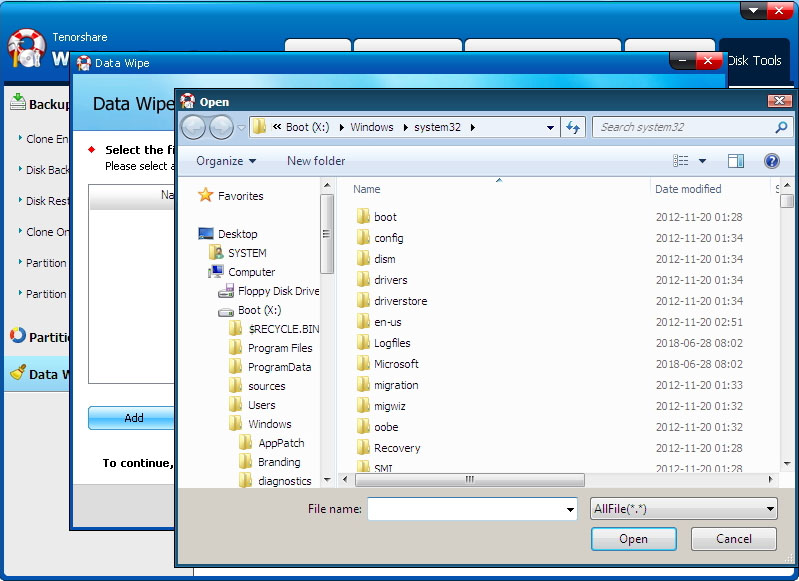The height and width of the screenshot is (581, 799).
Task: Click the driverstore folder icon
Action: pyautogui.click(x=363, y=301)
